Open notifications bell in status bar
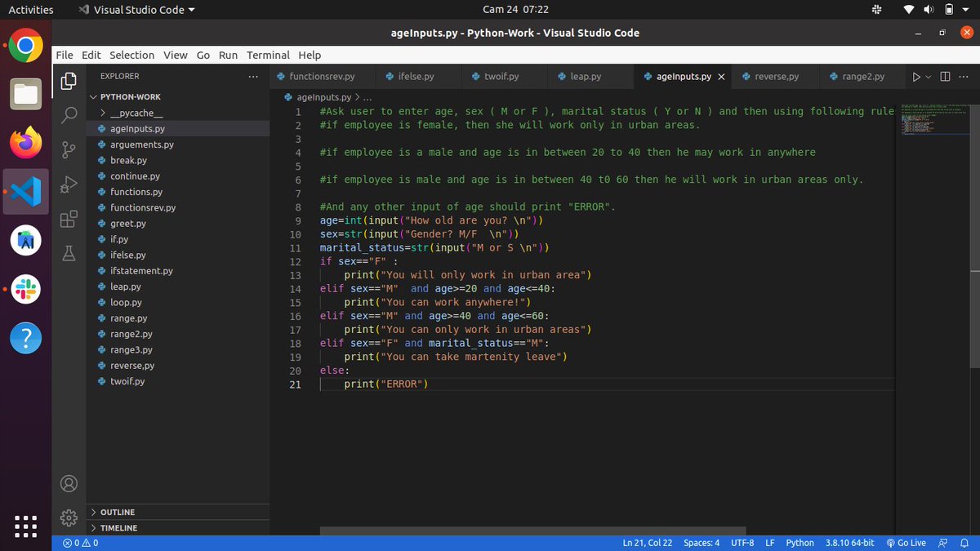 (x=964, y=543)
